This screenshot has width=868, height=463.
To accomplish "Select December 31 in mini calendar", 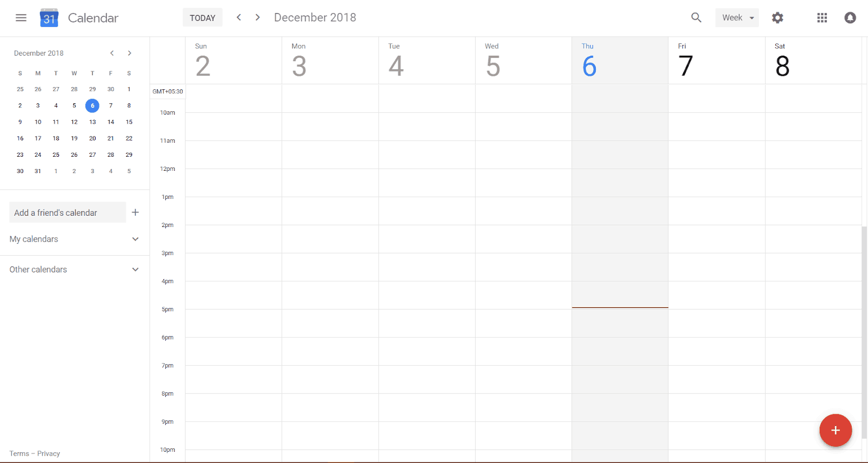I will [38, 171].
